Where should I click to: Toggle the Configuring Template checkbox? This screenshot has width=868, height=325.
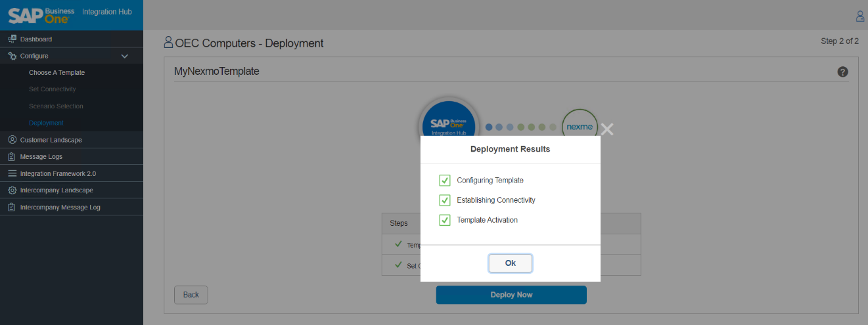tap(445, 181)
